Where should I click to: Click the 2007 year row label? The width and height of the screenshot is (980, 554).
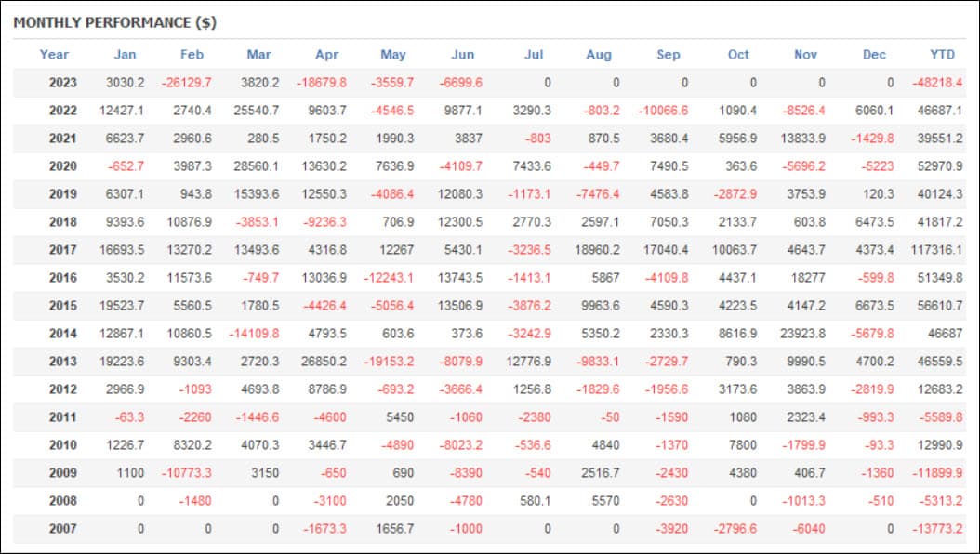pyautogui.click(x=63, y=528)
